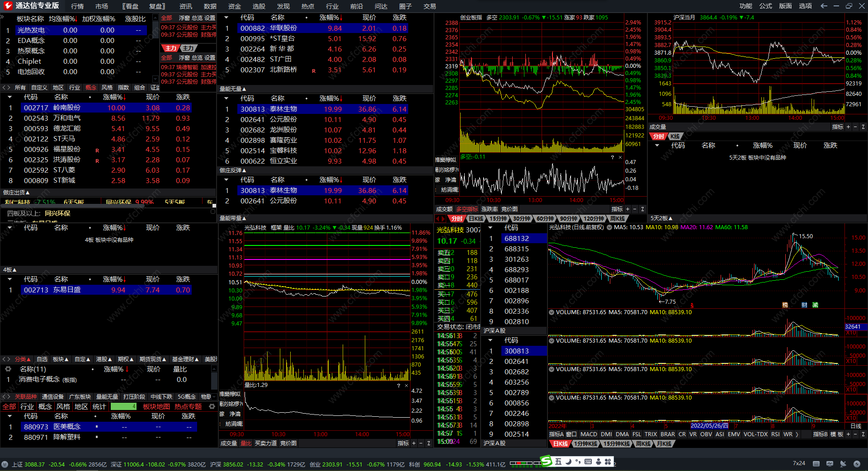Toggle 指标B on the daily chart
The width and height of the screenshot is (868, 471).
(x=820, y=434)
